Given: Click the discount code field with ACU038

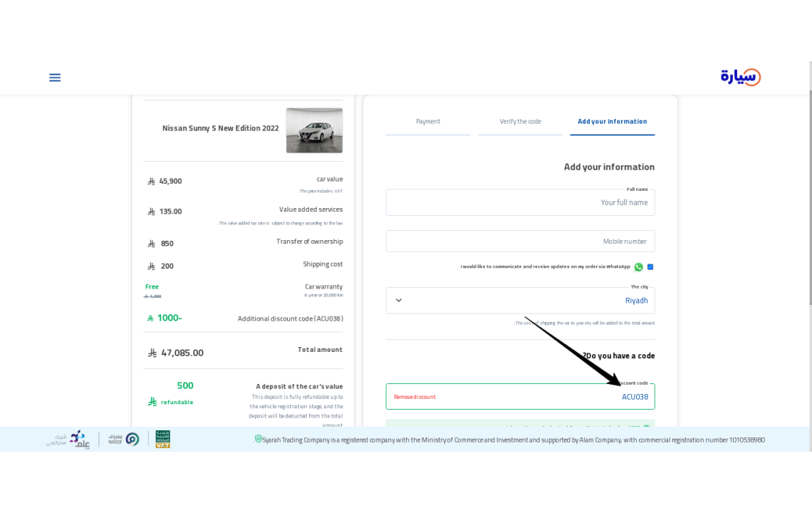Looking at the screenshot, I should pyautogui.click(x=520, y=397).
